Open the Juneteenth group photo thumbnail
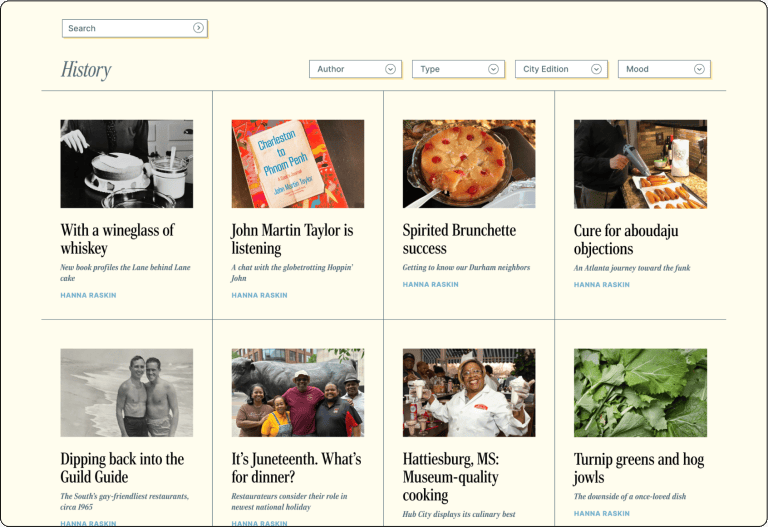 pyautogui.click(x=298, y=393)
